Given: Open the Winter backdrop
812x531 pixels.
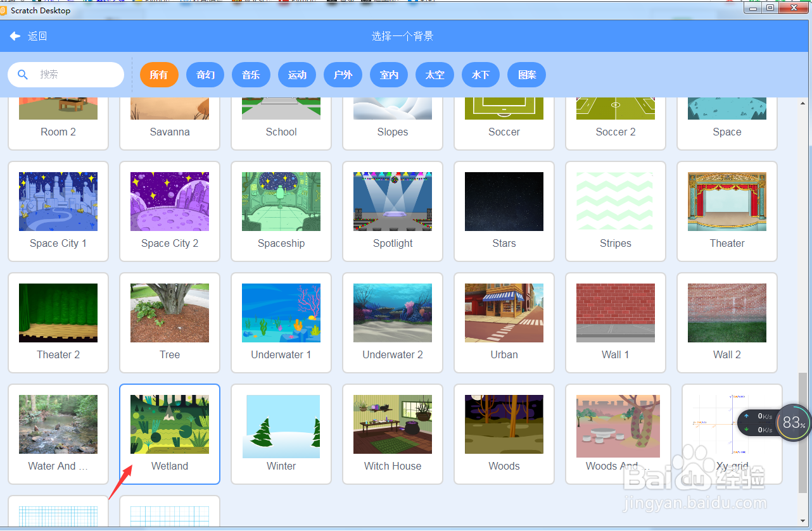Looking at the screenshot, I should [x=281, y=434].
